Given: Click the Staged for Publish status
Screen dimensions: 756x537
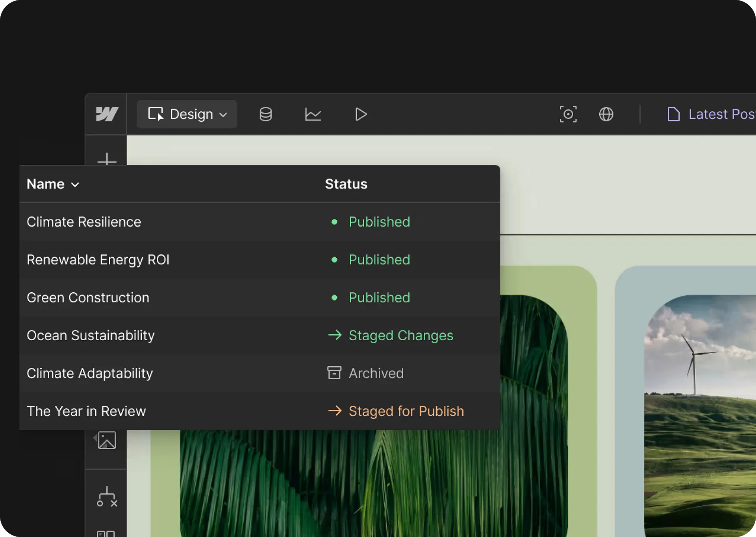Looking at the screenshot, I should click(406, 411).
